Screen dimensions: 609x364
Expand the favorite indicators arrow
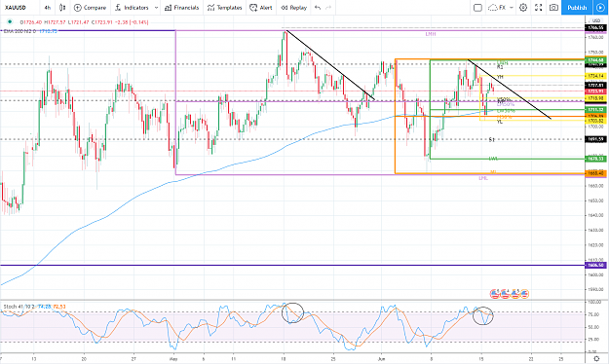pos(156,8)
